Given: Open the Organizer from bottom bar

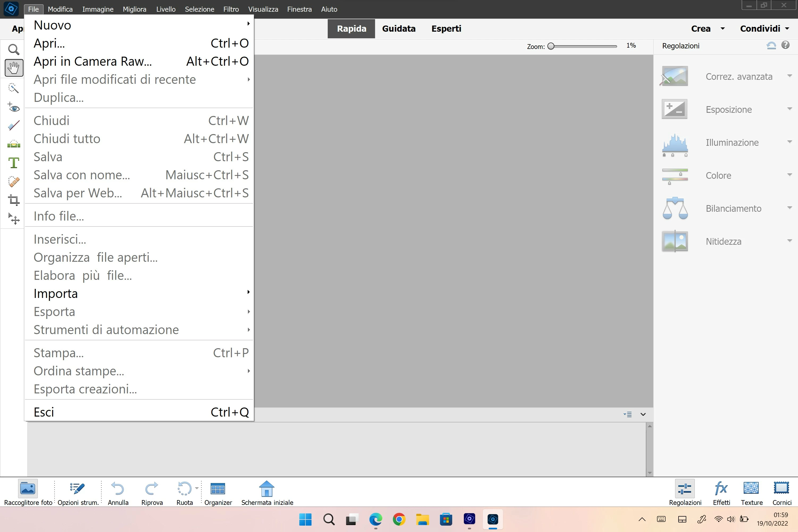Looking at the screenshot, I should click(218, 493).
